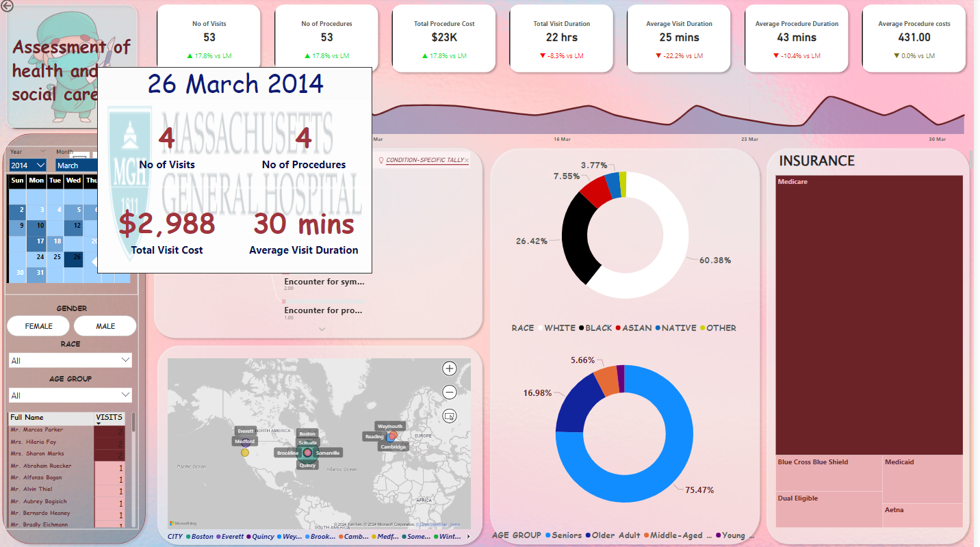Close the Condition-Specific Tally tag
Image resolution: width=980 pixels, height=547 pixels.
(467, 161)
